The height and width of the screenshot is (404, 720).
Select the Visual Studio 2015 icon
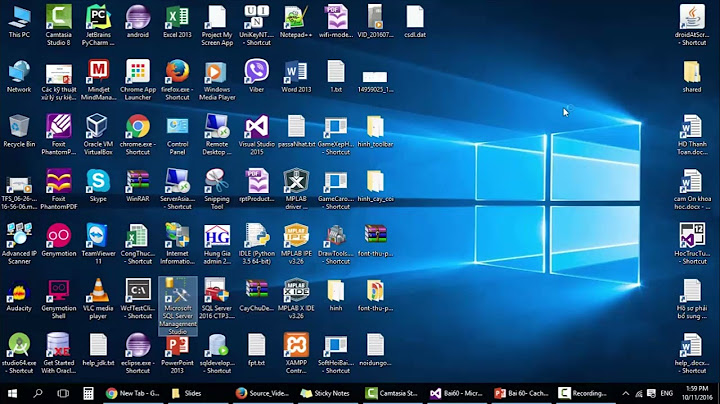point(257,134)
